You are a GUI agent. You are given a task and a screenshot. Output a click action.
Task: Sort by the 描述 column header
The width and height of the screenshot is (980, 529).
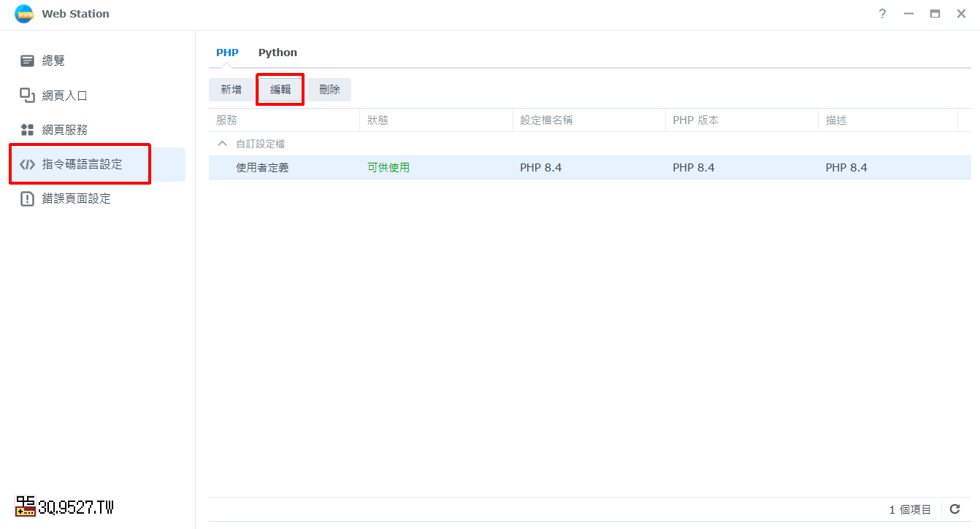click(x=888, y=120)
